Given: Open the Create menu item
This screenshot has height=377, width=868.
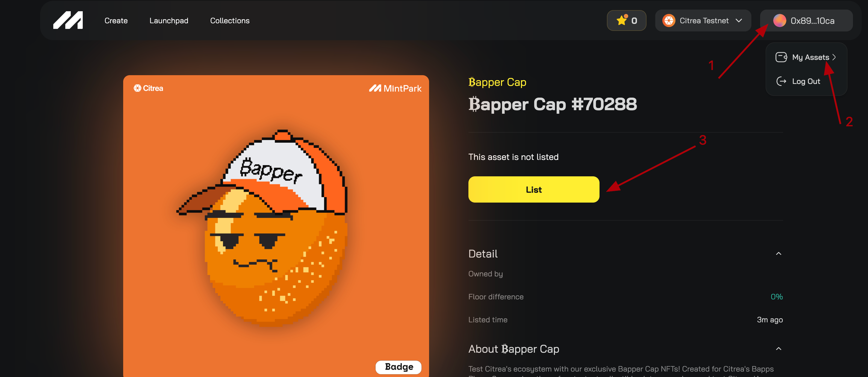Looking at the screenshot, I should [x=116, y=21].
